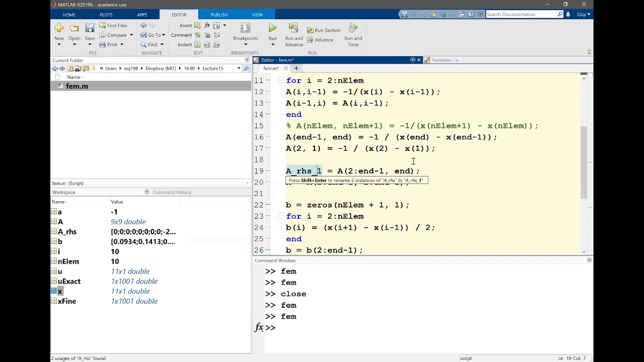Image resolution: width=644 pixels, height=362 pixels.
Task: Click the Open folder icon
Action: pyautogui.click(x=74, y=28)
